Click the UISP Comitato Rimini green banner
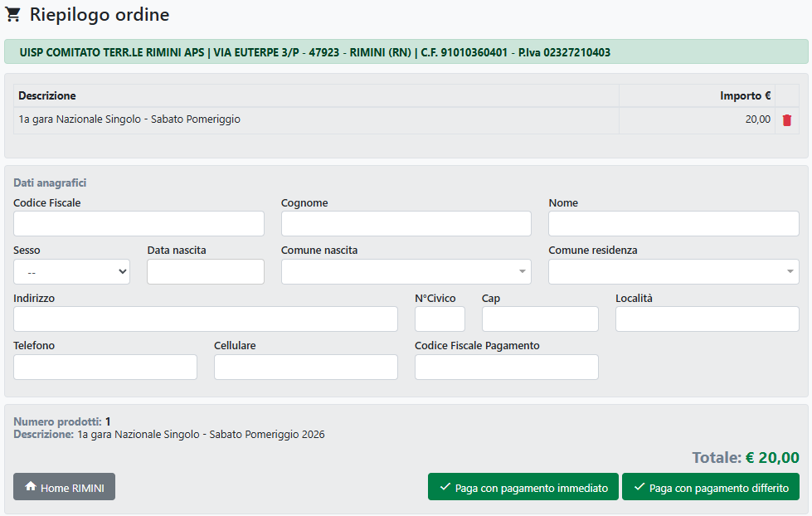The image size is (812, 516). [x=406, y=52]
